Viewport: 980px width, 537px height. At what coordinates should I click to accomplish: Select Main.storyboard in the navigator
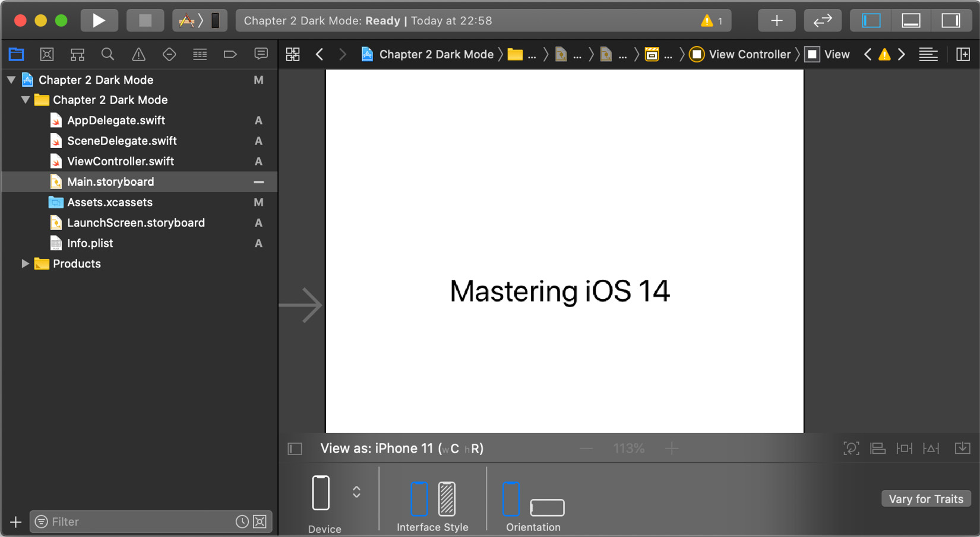[140, 182]
